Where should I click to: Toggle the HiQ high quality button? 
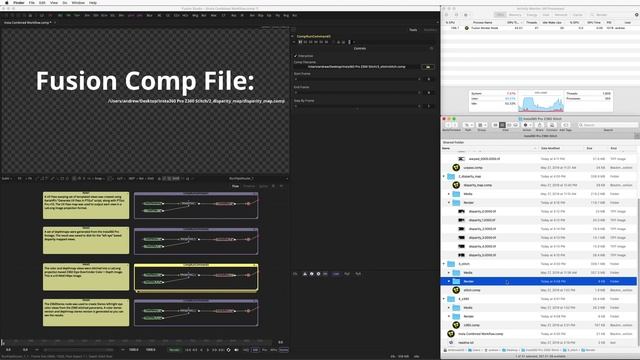(x=246, y=350)
